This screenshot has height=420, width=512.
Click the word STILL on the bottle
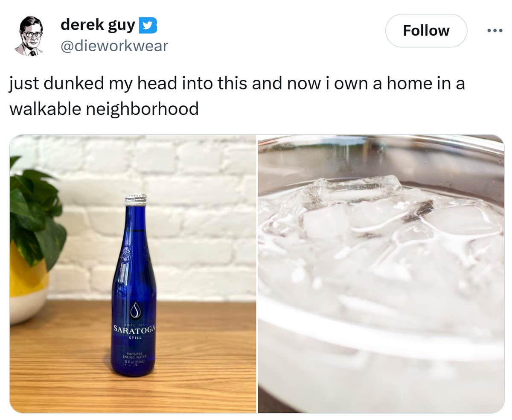135,338
